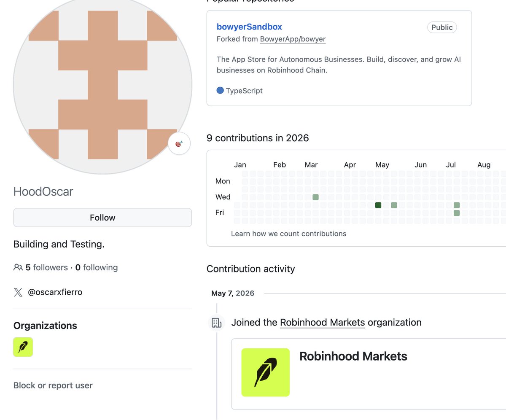
Task: Open Learn how we count contributions
Action: [x=289, y=234]
